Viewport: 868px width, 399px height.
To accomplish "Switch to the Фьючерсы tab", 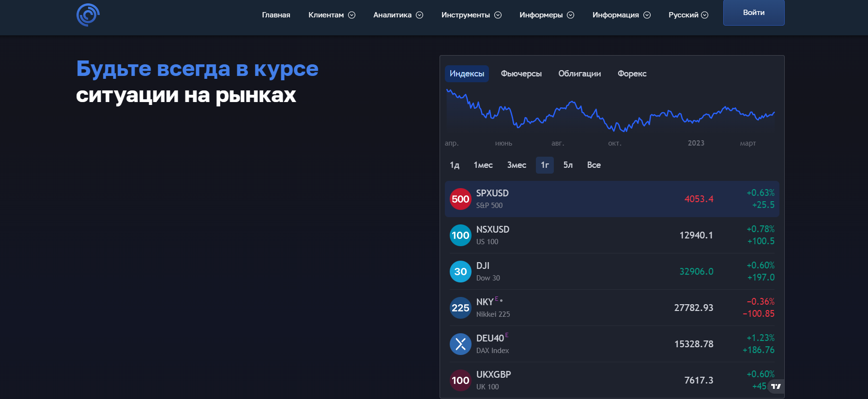I will (x=521, y=74).
